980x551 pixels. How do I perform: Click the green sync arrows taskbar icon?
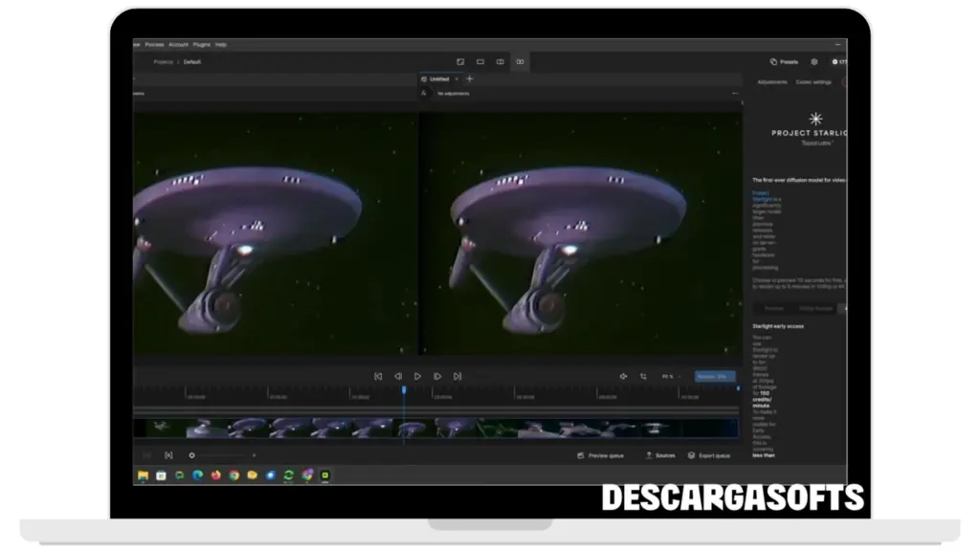point(289,475)
